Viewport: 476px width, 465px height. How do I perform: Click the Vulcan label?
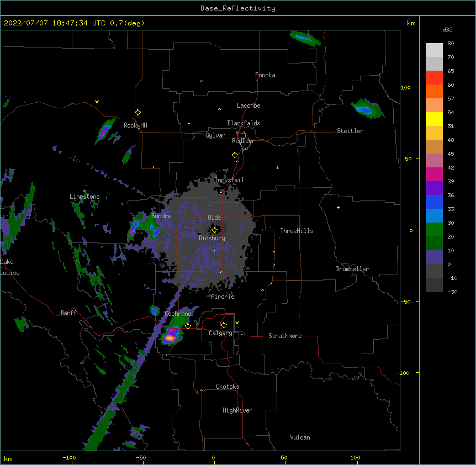click(x=300, y=437)
